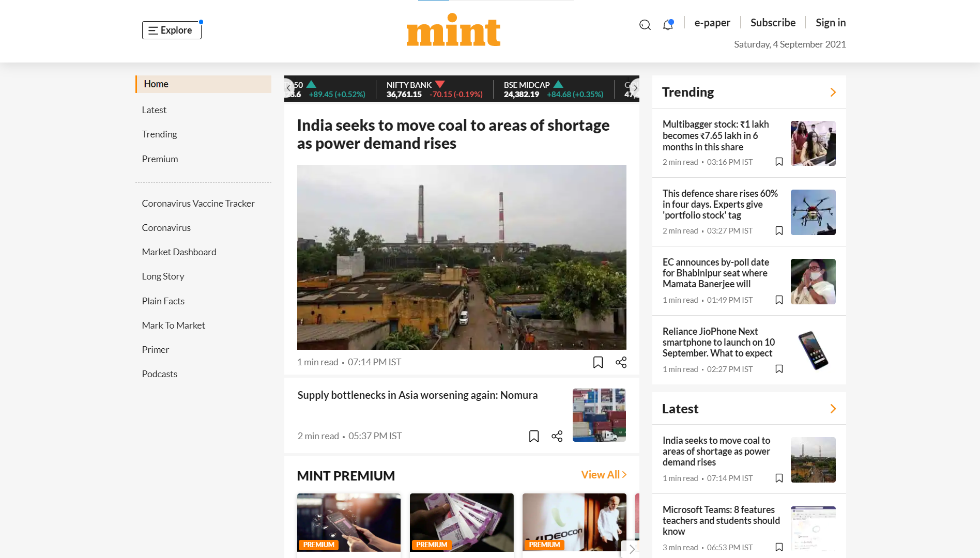The height and width of the screenshot is (558, 980).
Task: Open the defence share rises headline
Action: (720, 204)
